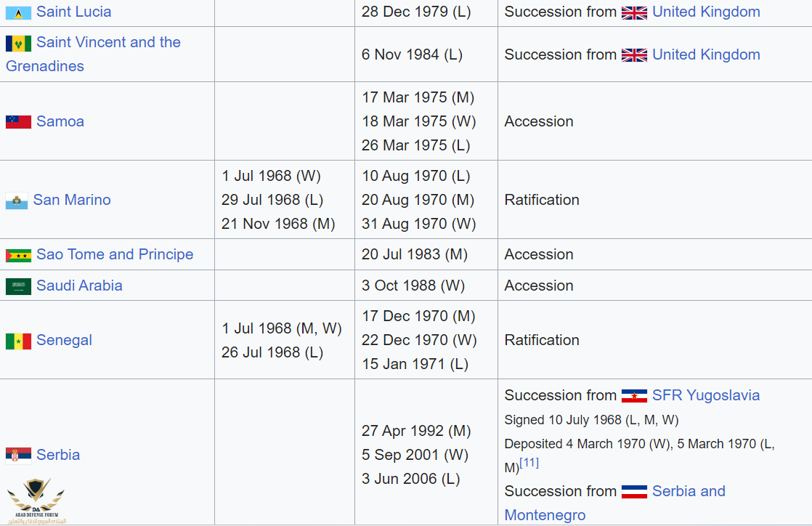This screenshot has height=526, width=812.
Task: Click footnote reference [11]
Action: [x=529, y=464]
